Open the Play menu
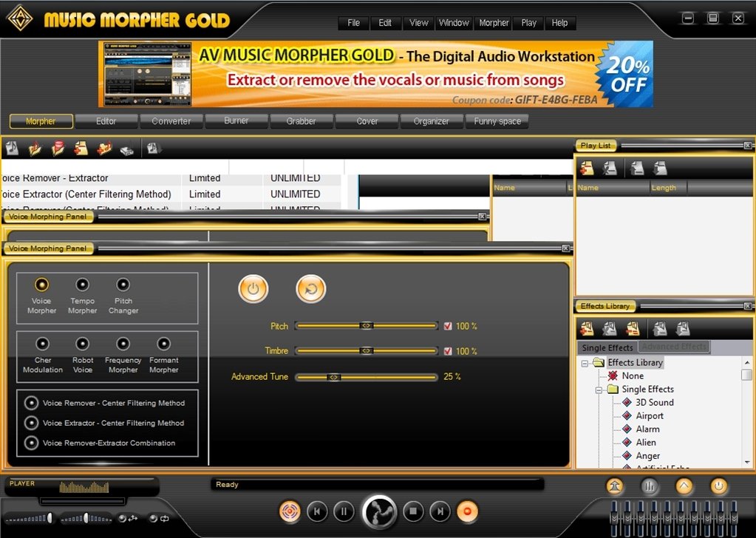Viewport: 756px width, 538px height. [x=529, y=23]
